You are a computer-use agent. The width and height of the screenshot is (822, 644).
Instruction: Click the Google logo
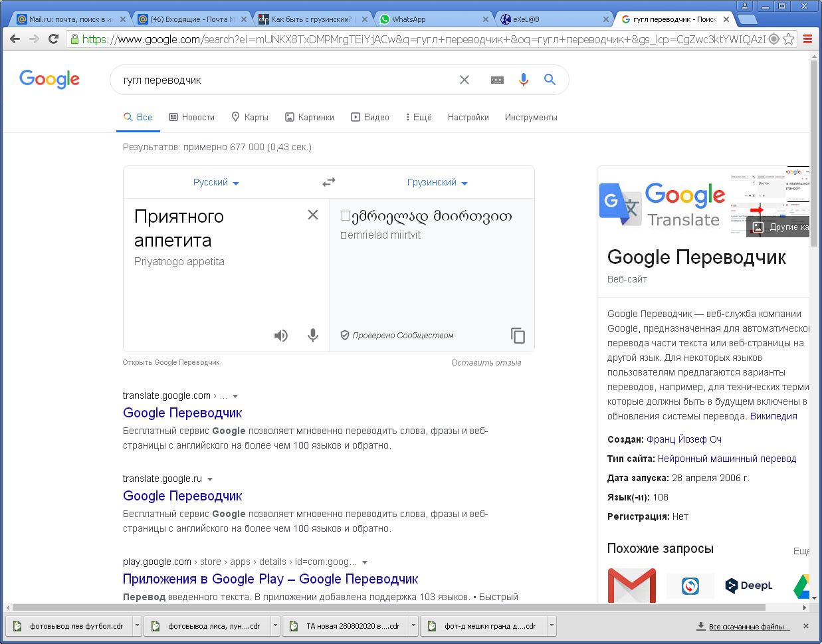point(49,79)
